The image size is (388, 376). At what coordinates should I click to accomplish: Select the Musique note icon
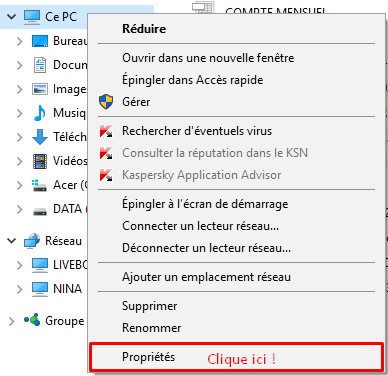pos(40,113)
